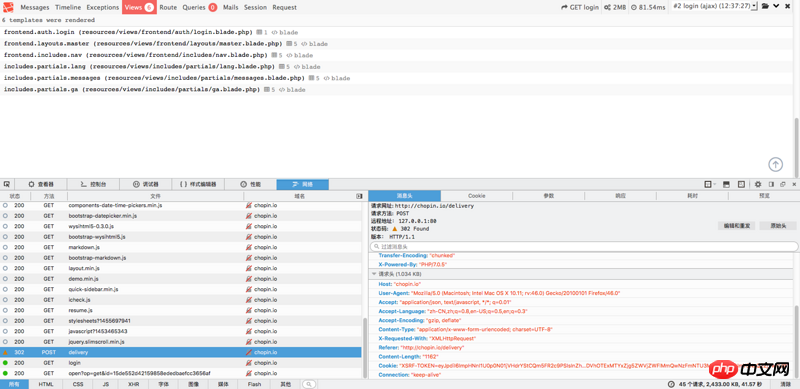Sort by the 状态 (Status) column header
The height and width of the screenshot is (389, 800).
(15, 196)
